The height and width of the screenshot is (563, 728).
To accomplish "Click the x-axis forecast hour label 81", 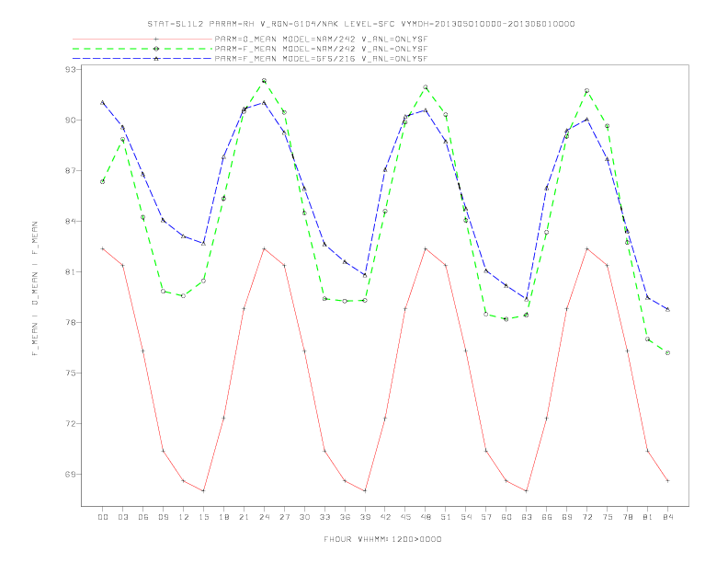I will click(x=648, y=517).
